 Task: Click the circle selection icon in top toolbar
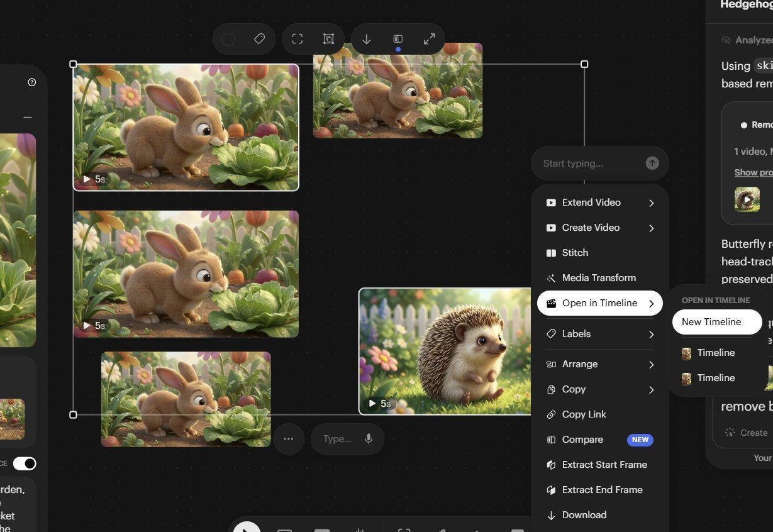228,39
